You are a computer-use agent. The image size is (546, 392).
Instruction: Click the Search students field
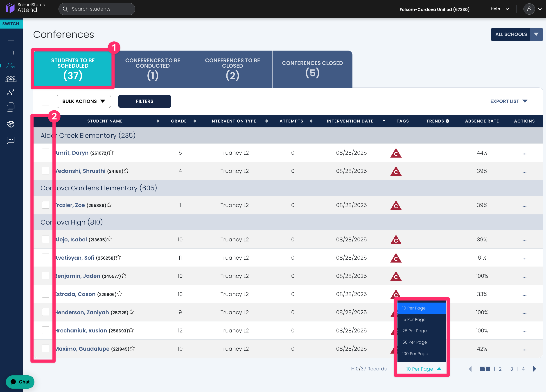(96, 9)
